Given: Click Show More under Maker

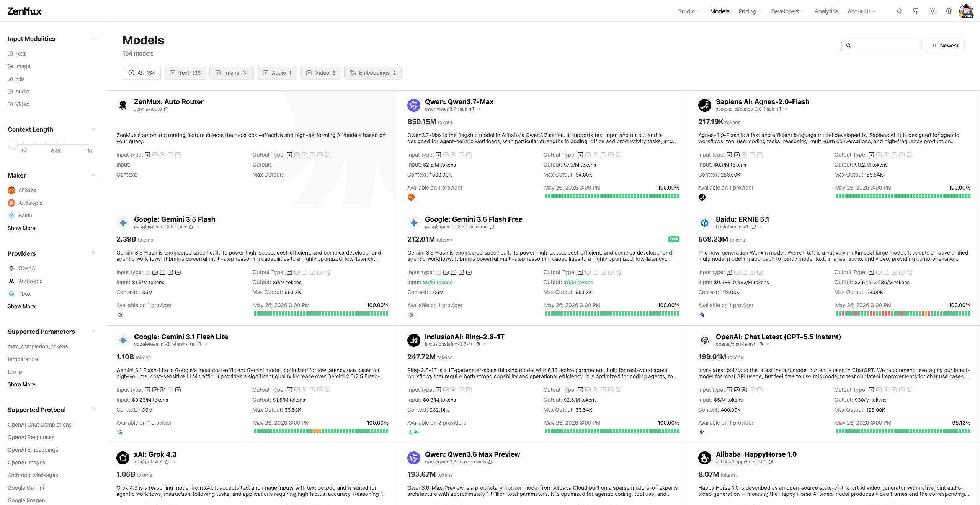Looking at the screenshot, I should pos(21,228).
